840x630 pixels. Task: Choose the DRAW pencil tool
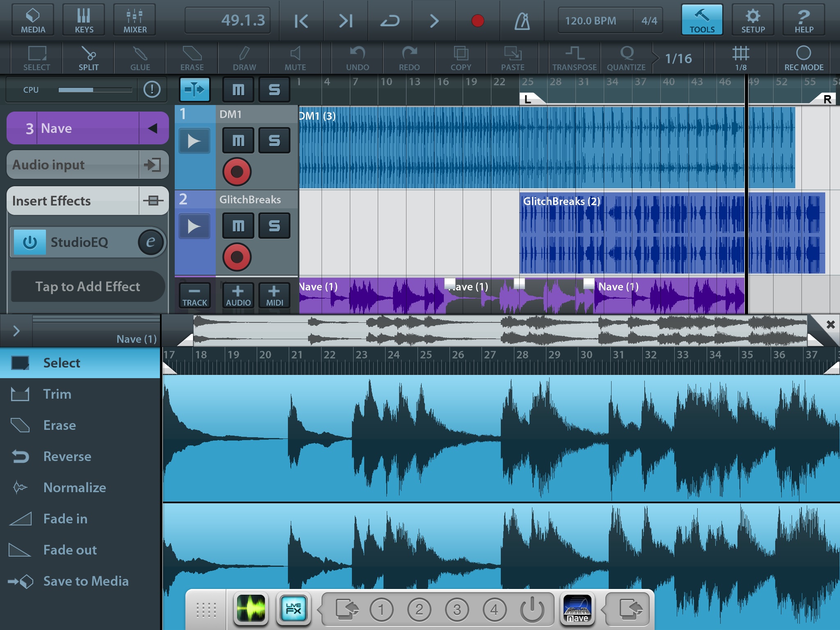244,58
